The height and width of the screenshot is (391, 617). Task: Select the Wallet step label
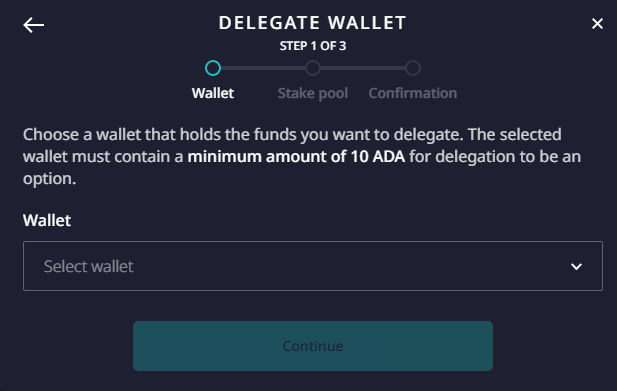click(213, 93)
